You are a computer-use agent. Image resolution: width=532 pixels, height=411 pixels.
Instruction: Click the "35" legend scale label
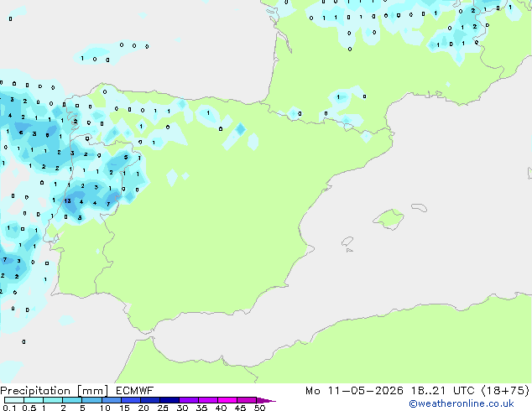[201, 408]
